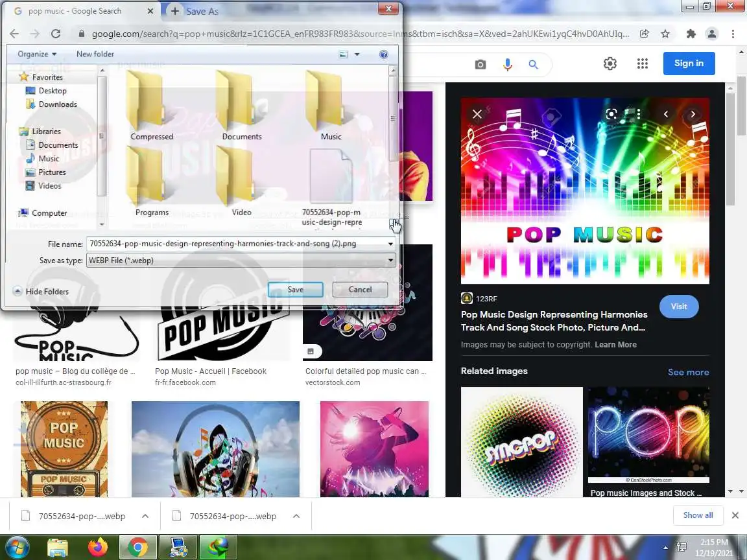Click Save button in dialog
Screen dimensions: 747x560
[x=296, y=290]
